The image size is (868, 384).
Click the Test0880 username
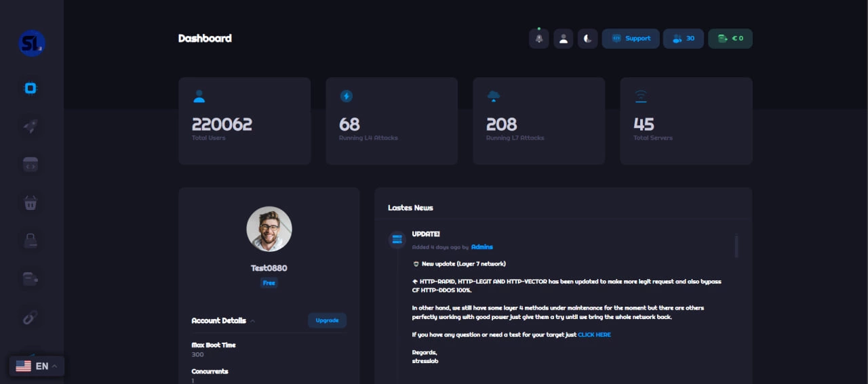tap(269, 268)
